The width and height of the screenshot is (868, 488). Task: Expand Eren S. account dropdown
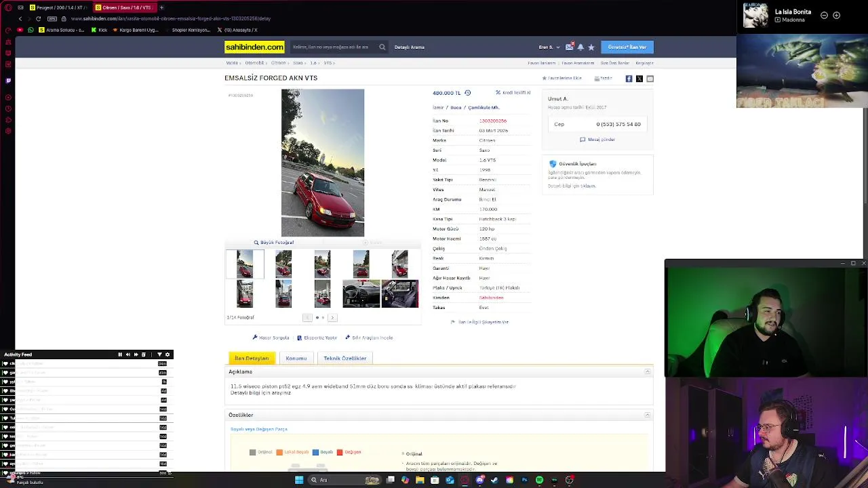click(549, 47)
